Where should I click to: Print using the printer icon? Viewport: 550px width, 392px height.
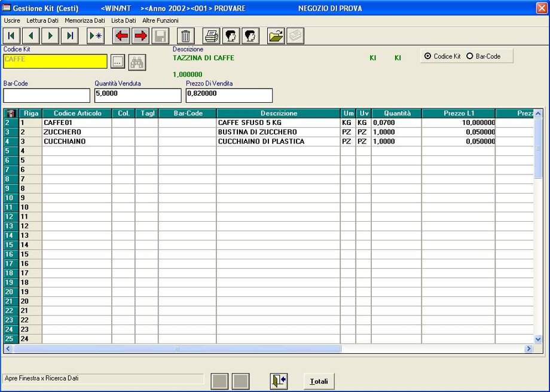[x=212, y=36]
